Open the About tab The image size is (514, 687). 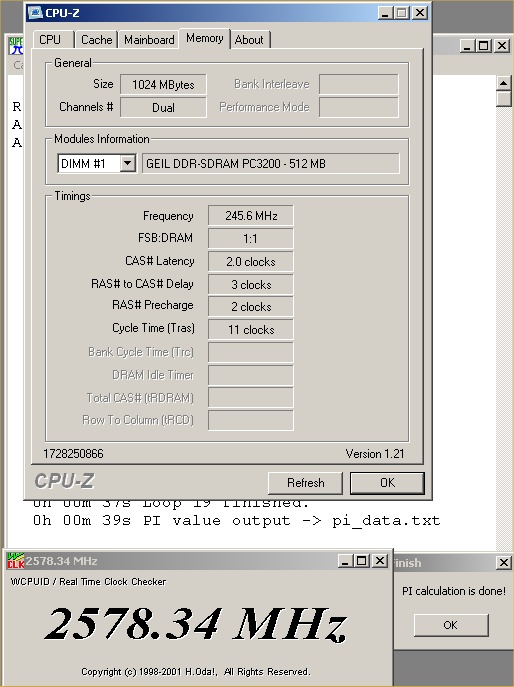[249, 40]
